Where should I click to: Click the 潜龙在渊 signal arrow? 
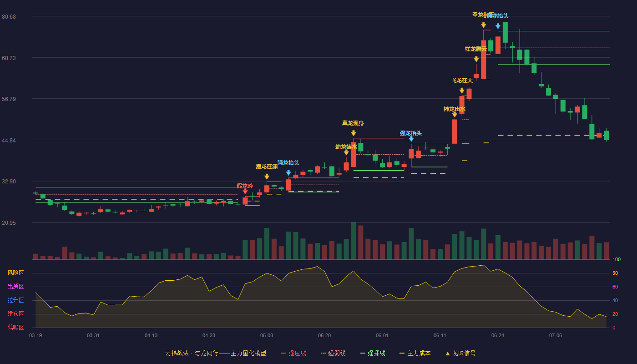(x=267, y=177)
